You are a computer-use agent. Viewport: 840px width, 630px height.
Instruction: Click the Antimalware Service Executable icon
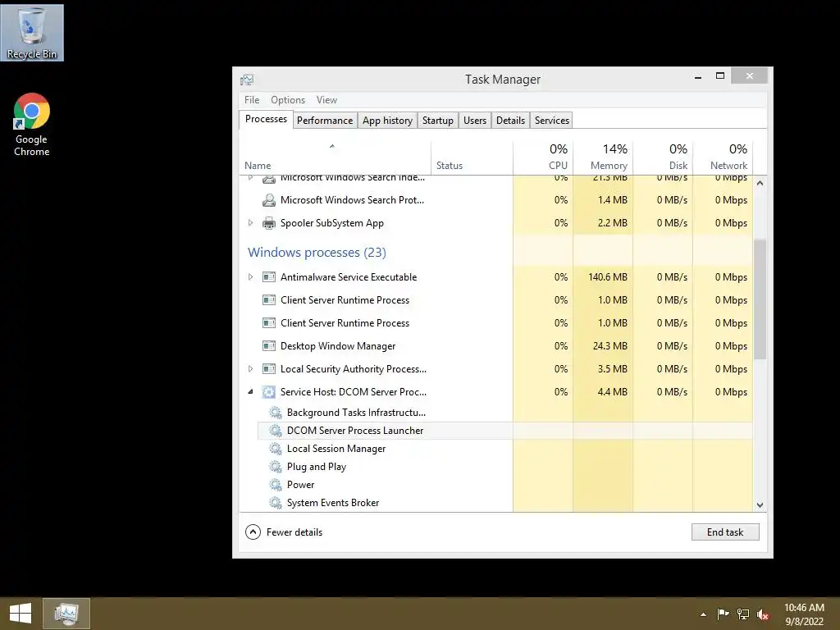tap(268, 277)
